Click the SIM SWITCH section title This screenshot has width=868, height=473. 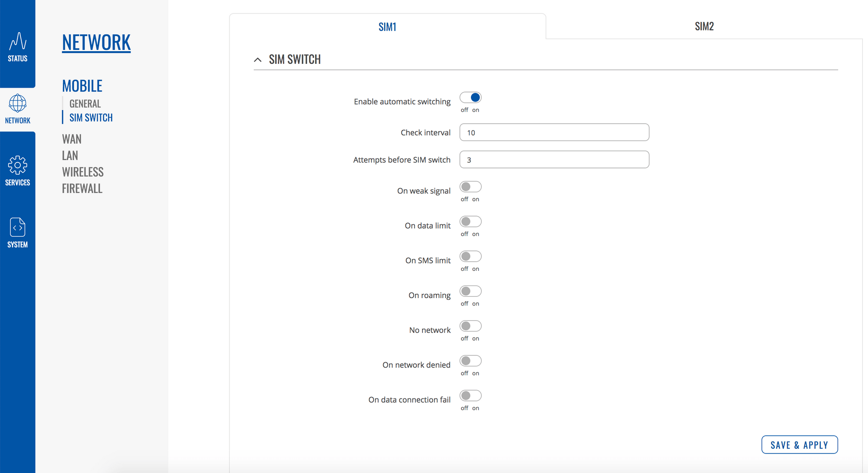(x=295, y=59)
